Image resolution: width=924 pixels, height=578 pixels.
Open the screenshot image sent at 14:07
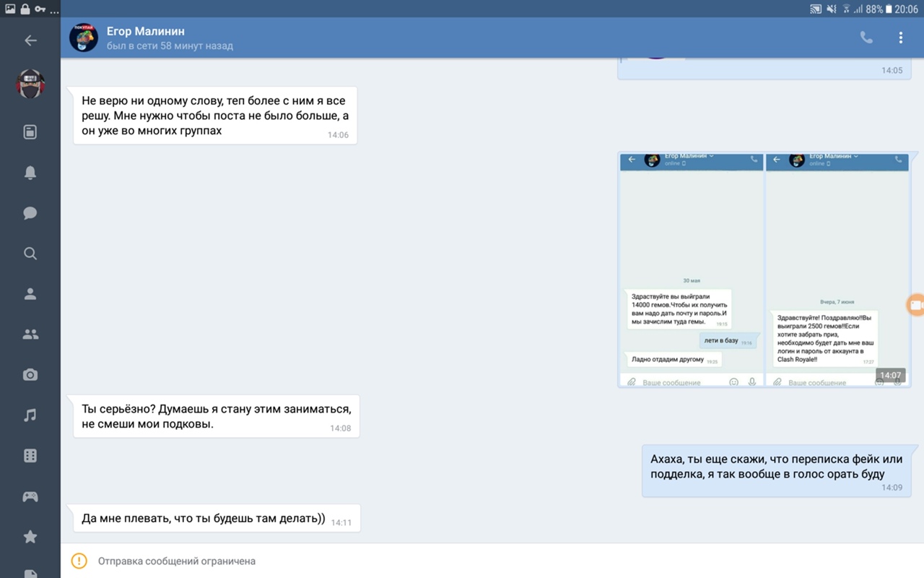coord(764,269)
